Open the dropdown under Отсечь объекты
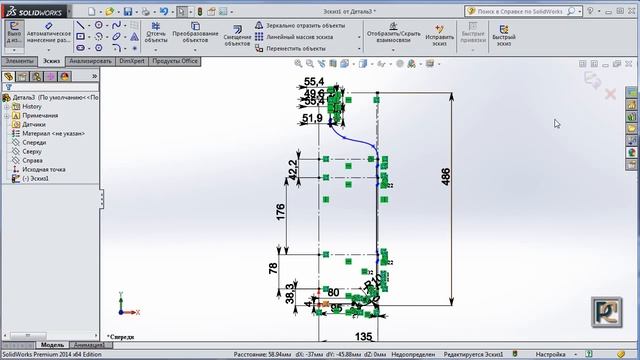This screenshot has width=640, height=360. click(x=156, y=50)
